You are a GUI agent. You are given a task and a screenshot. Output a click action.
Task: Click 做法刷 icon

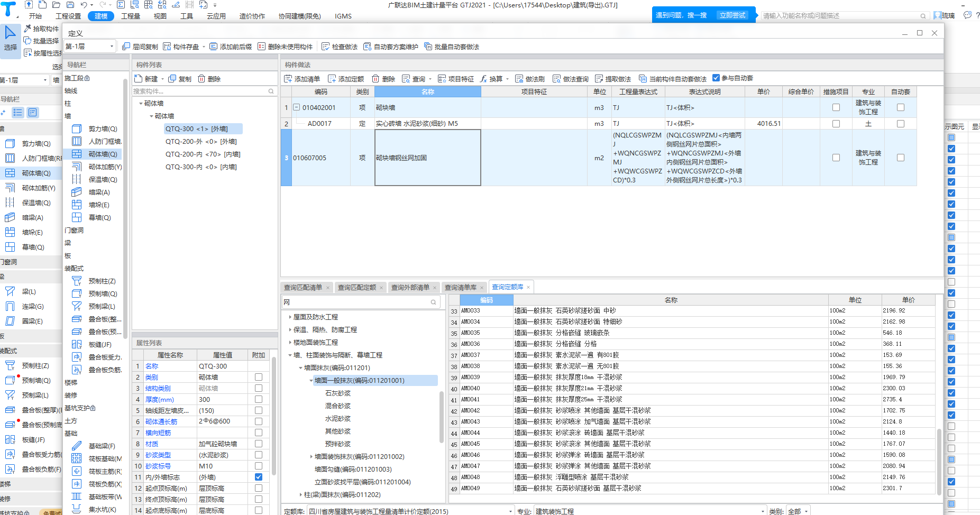click(x=519, y=79)
